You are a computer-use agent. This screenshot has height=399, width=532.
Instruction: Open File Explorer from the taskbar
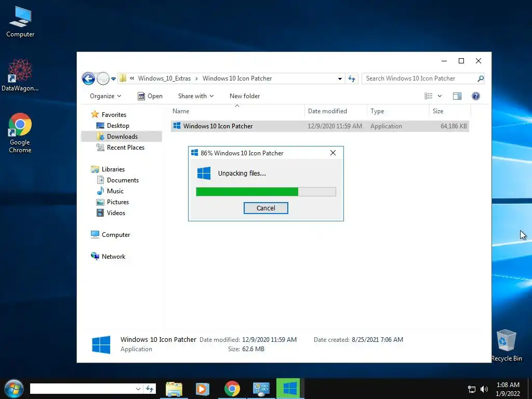tap(174, 389)
